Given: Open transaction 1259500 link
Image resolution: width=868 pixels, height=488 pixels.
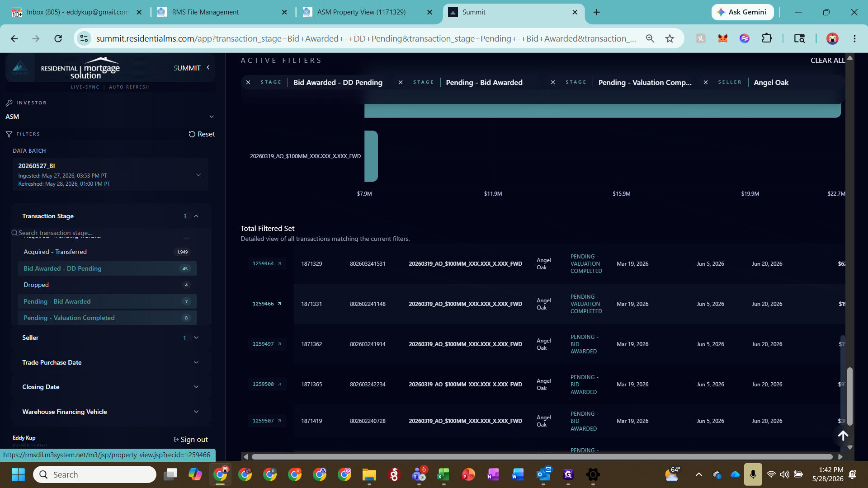Looking at the screenshot, I should tap(267, 384).
